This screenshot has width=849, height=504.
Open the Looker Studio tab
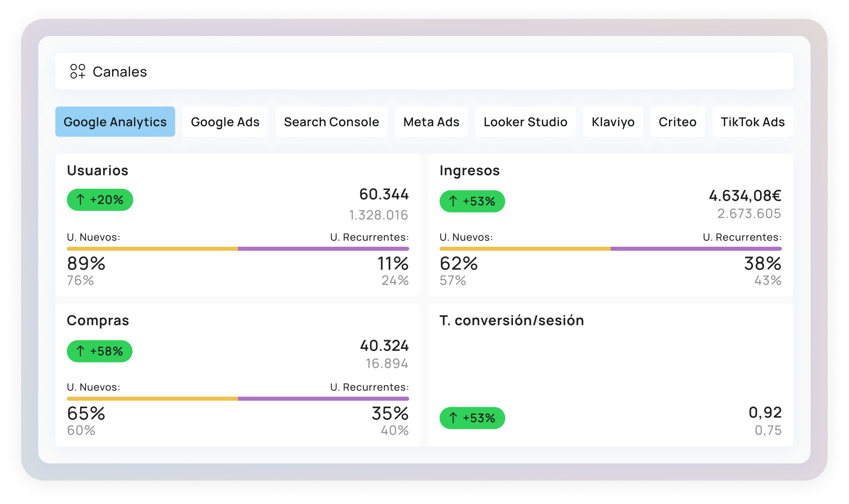point(525,122)
